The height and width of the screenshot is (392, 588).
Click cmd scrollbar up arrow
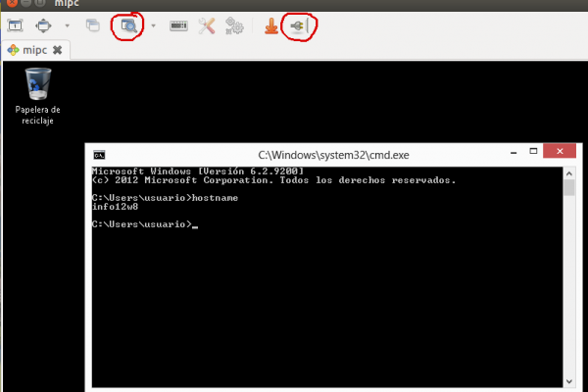568,173
